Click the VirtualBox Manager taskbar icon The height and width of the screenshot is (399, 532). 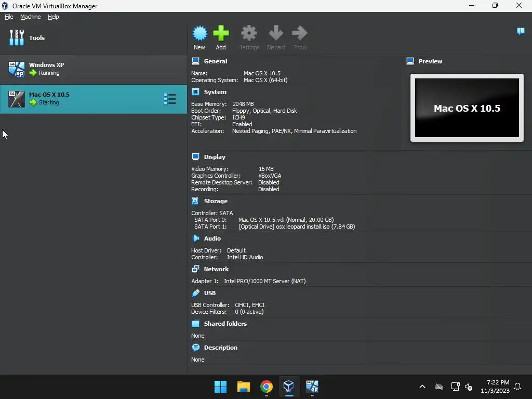pyautogui.click(x=289, y=387)
